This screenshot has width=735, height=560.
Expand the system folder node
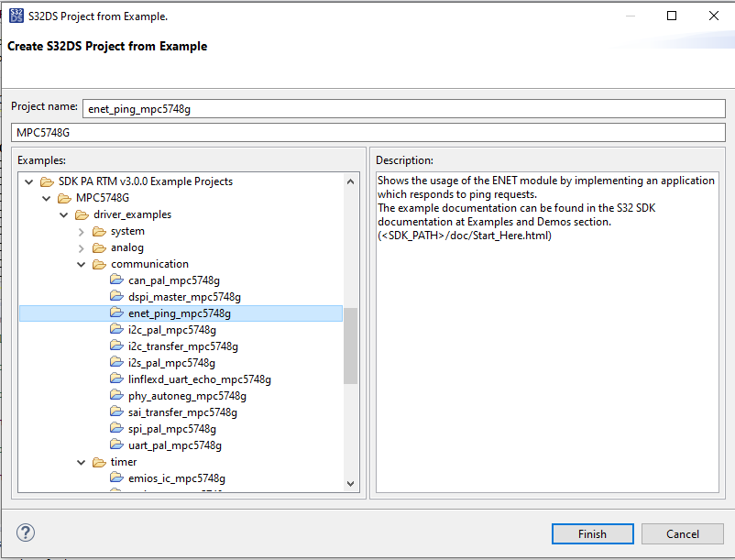pyautogui.click(x=81, y=232)
